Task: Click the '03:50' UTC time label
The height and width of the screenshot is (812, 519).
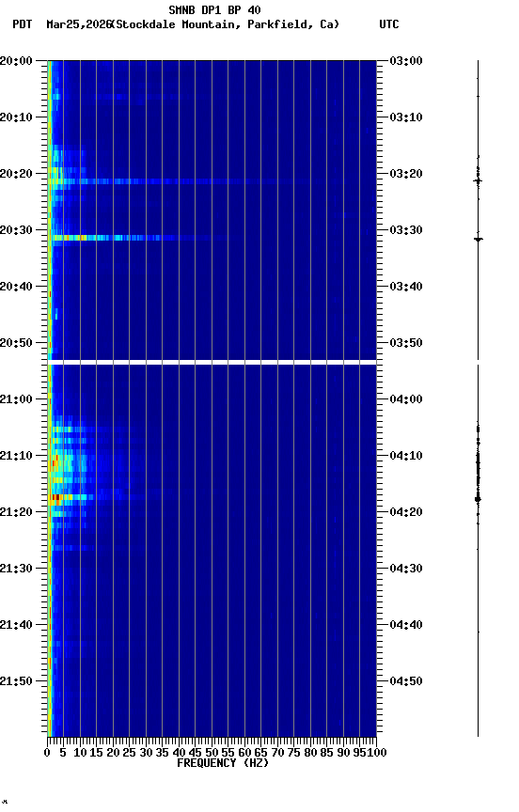Action: coord(406,343)
